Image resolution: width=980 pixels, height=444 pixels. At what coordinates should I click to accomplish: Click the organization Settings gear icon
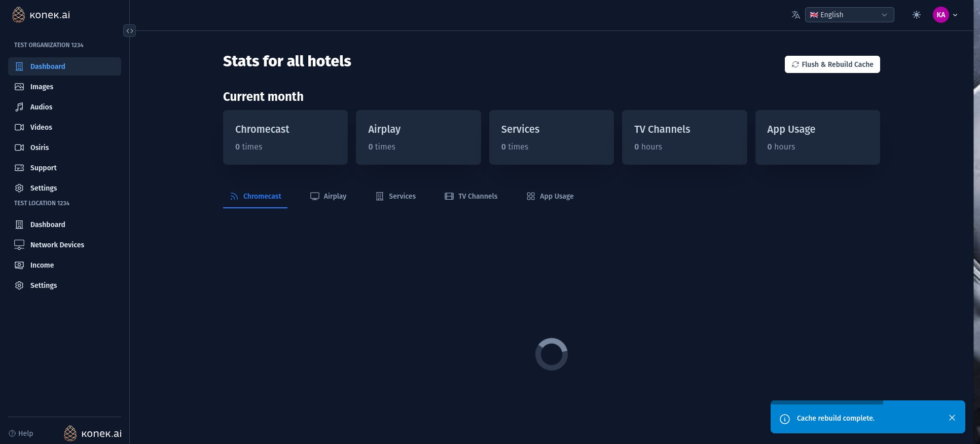pyautogui.click(x=19, y=188)
